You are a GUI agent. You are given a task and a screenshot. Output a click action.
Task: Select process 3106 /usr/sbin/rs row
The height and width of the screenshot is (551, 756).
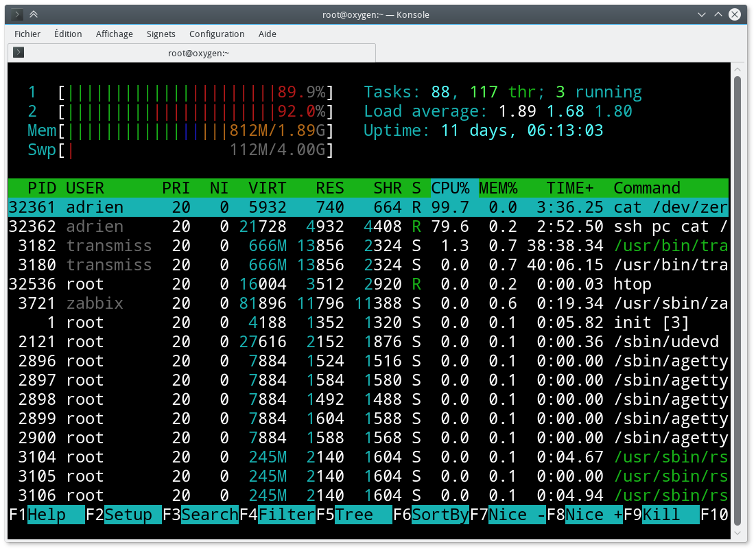pos(368,495)
